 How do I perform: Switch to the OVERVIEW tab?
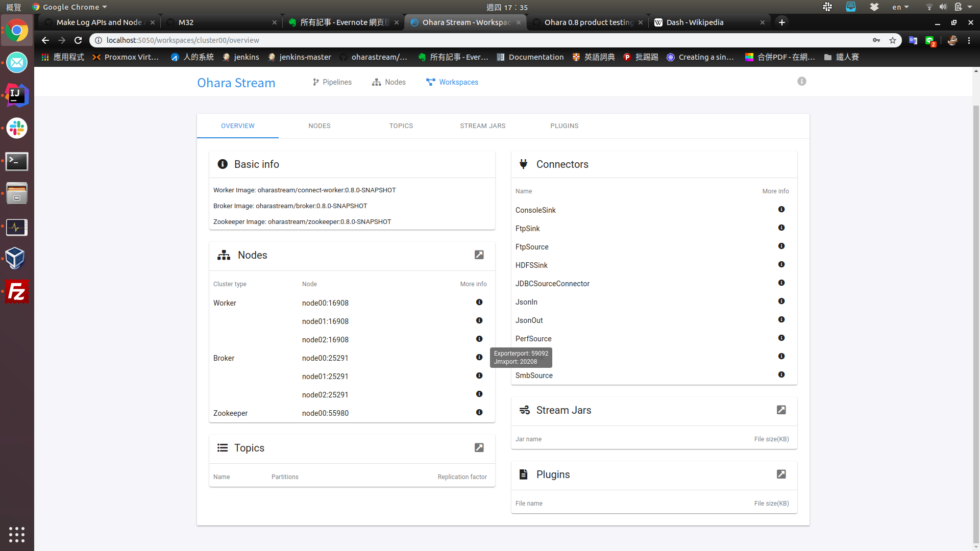click(238, 126)
